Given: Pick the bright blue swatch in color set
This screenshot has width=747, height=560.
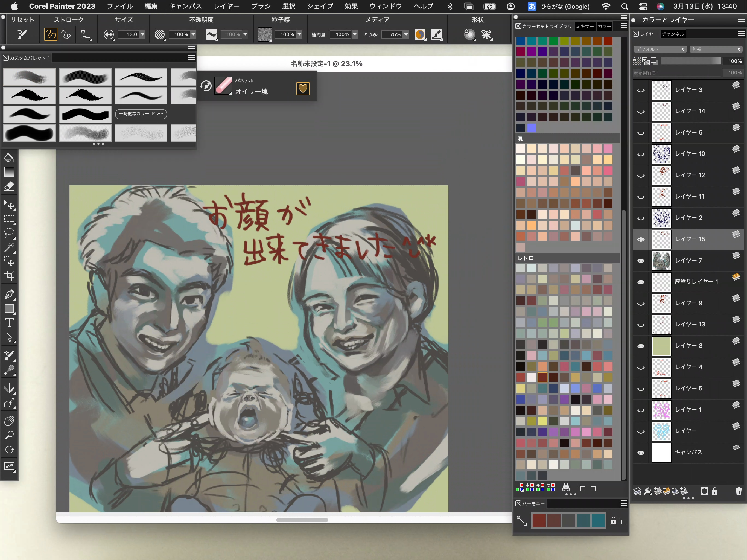Looking at the screenshot, I should pos(531,128).
